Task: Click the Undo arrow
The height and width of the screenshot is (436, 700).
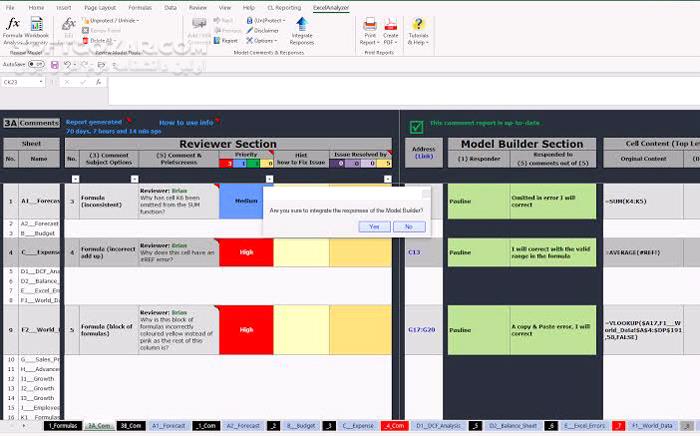Action: coord(67,65)
